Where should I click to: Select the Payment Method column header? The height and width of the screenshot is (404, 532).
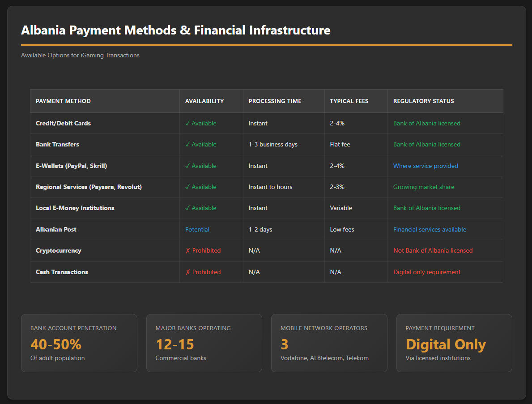tap(63, 101)
